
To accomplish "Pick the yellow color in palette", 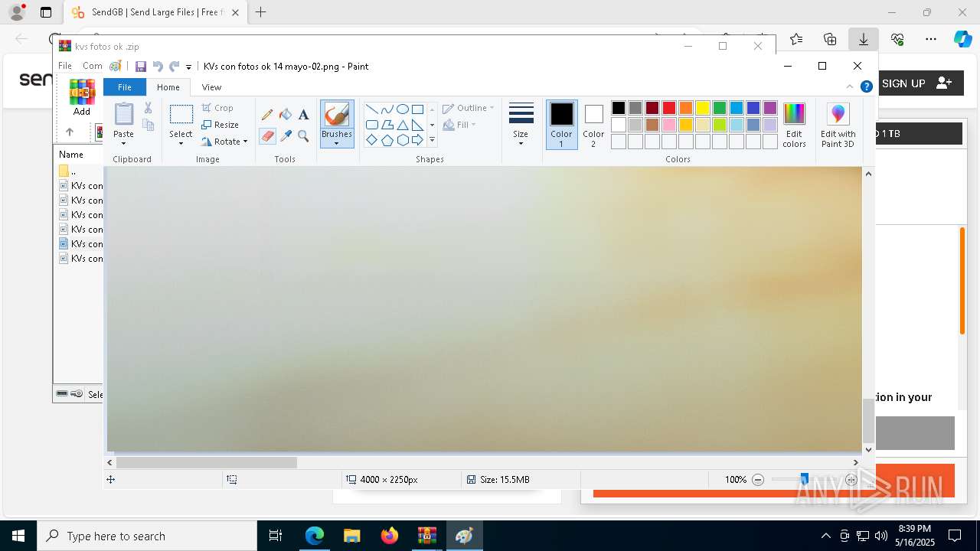I will pyautogui.click(x=703, y=108).
